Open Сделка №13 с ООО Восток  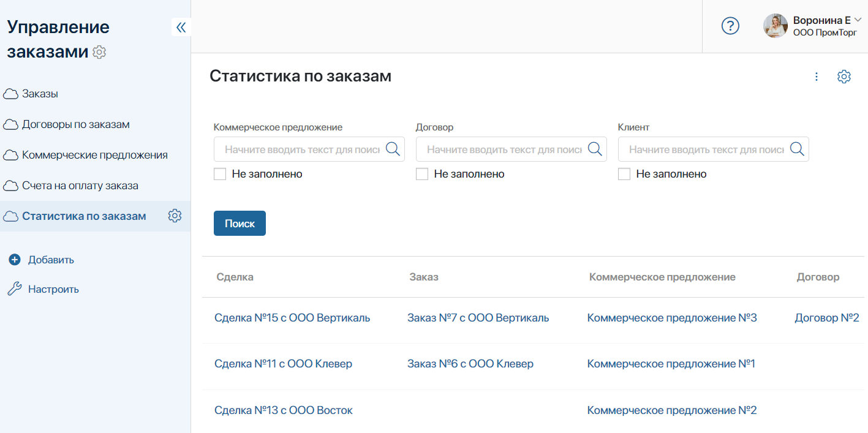pos(284,410)
